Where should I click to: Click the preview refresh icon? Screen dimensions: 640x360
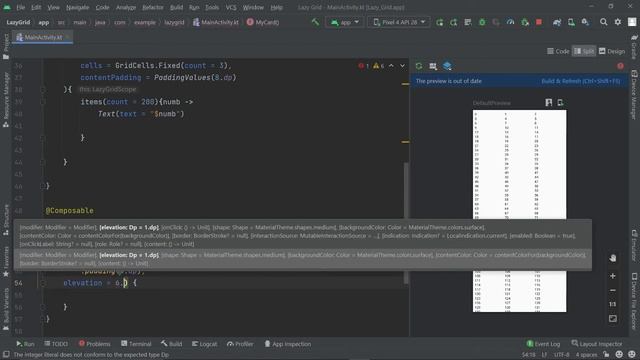coord(419,66)
